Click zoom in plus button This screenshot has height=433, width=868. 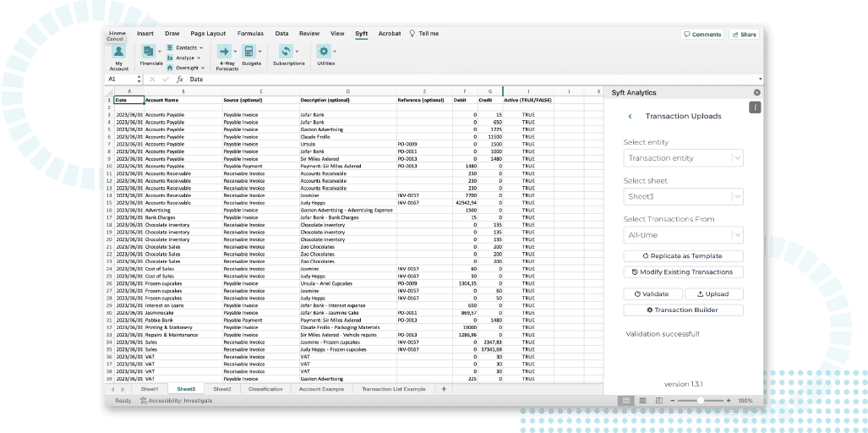point(729,400)
